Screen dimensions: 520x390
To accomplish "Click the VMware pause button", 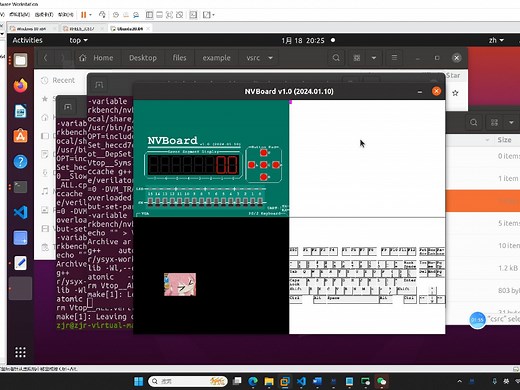I will (x=83, y=15).
